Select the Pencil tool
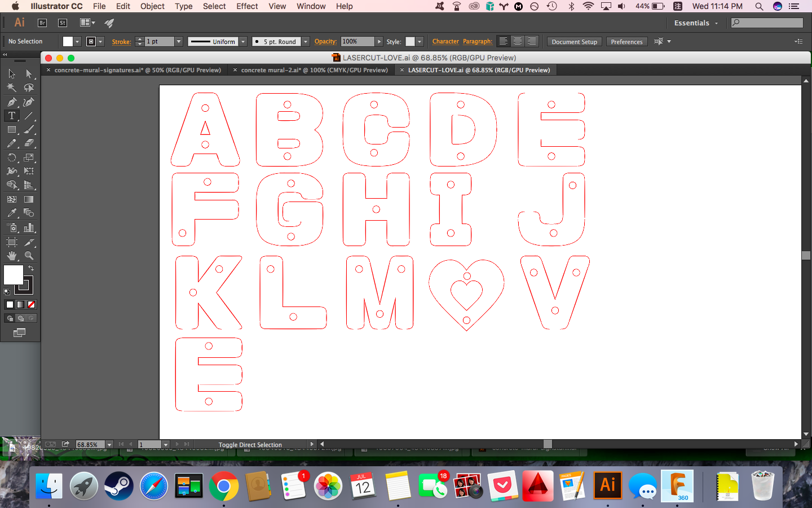This screenshot has height=508, width=812. [12, 143]
